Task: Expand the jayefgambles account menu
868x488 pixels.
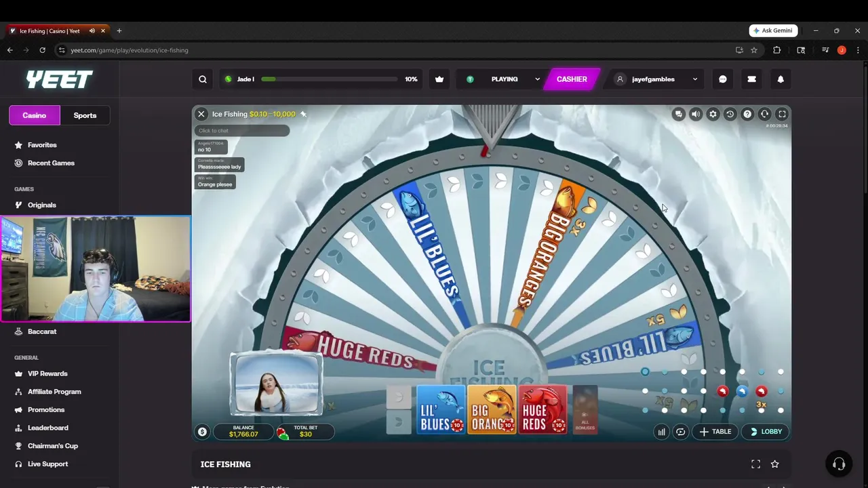Action: (655, 79)
